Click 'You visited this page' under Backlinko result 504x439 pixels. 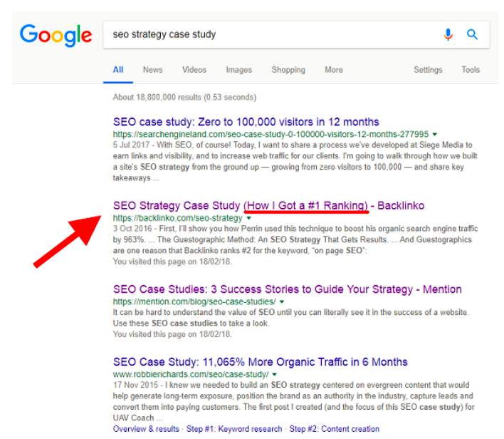tap(172, 262)
